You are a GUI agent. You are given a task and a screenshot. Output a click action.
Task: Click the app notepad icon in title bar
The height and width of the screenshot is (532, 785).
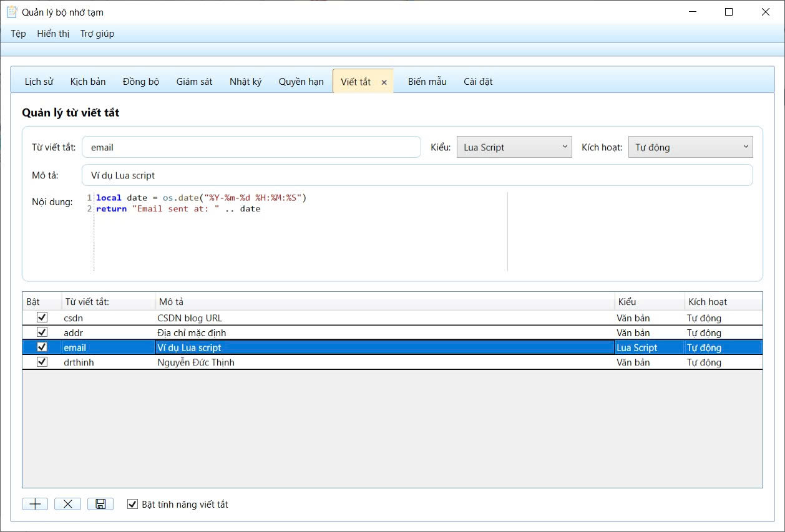[11, 12]
